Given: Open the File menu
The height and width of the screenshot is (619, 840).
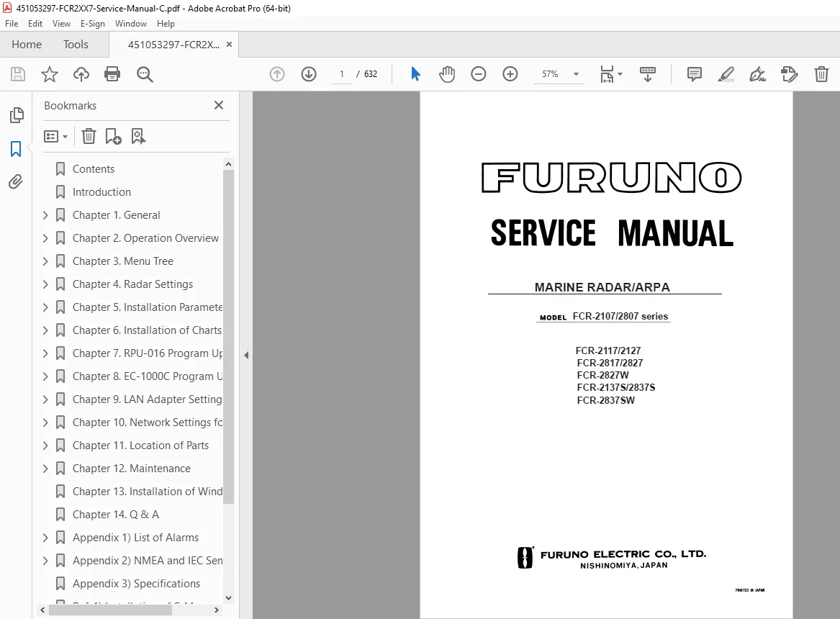Looking at the screenshot, I should (12, 24).
